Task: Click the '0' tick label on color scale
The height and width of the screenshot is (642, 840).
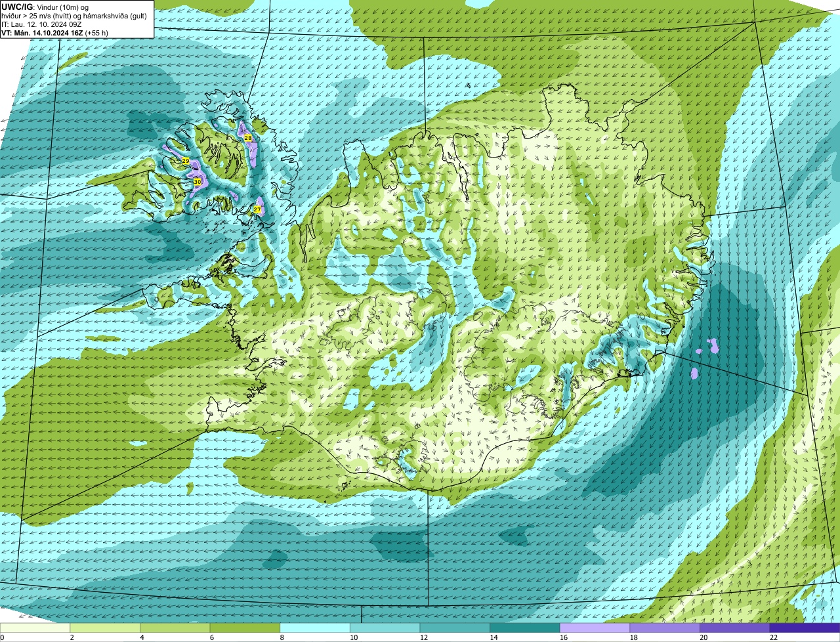Action: tap(2, 637)
